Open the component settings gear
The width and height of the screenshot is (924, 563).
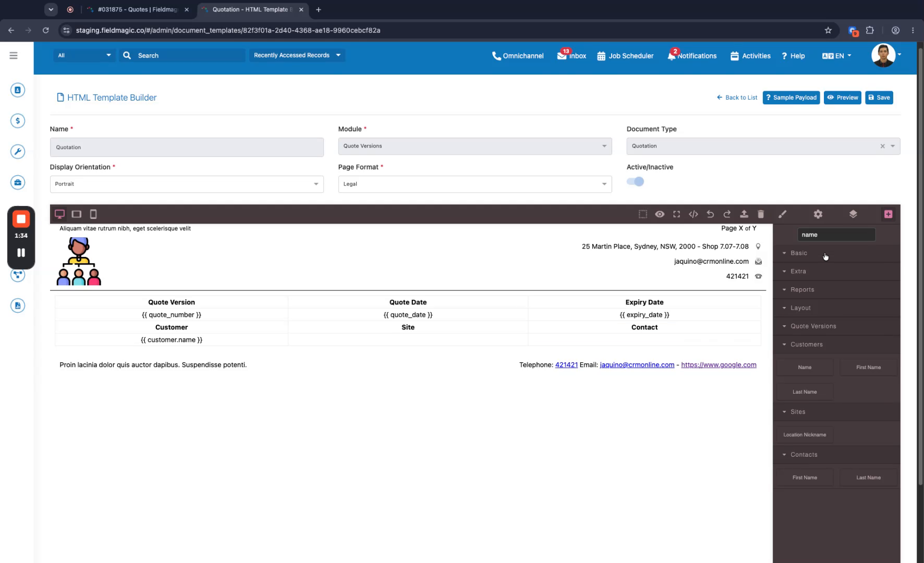tap(818, 214)
